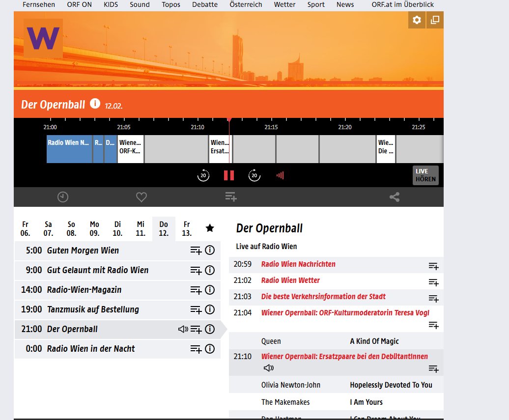This screenshot has height=420, width=509.
Task: Select day tab Mo 09.
Action: point(94,229)
